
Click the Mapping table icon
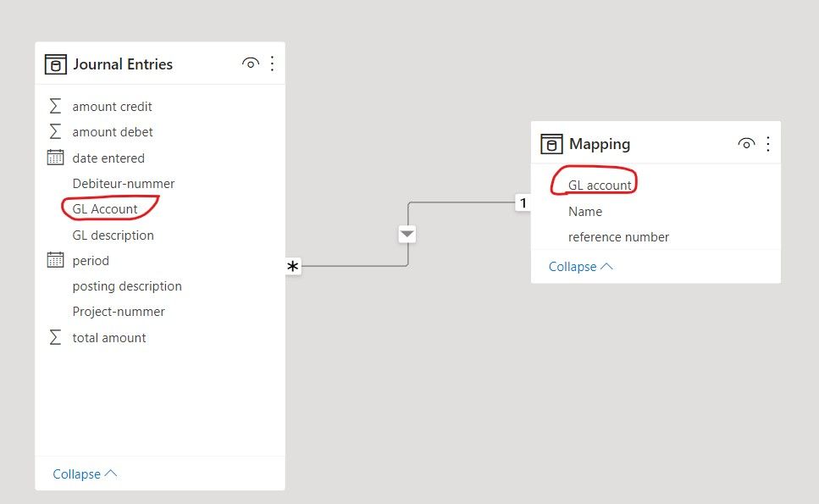551,144
